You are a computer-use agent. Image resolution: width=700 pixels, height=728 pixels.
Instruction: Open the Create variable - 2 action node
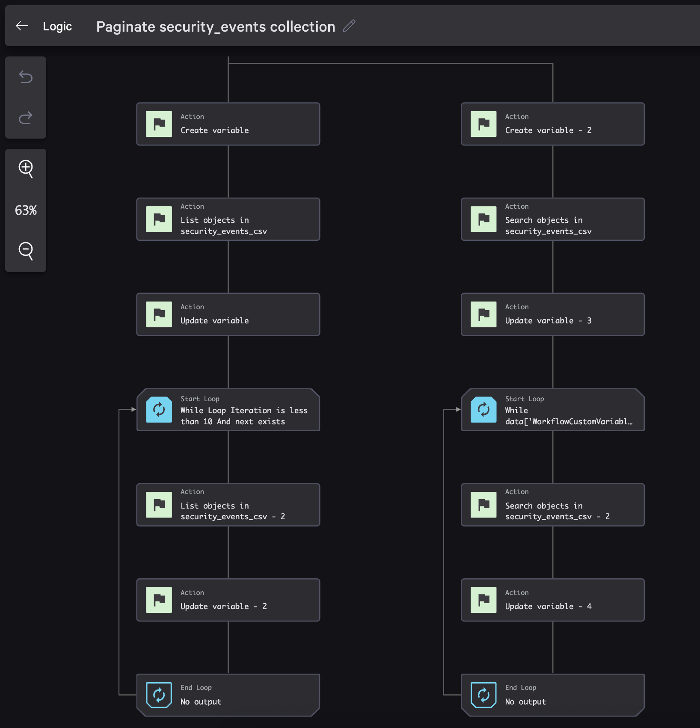552,124
